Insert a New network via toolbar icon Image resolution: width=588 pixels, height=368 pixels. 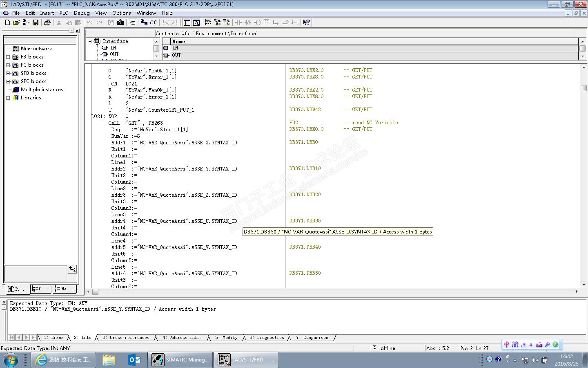pos(208,22)
